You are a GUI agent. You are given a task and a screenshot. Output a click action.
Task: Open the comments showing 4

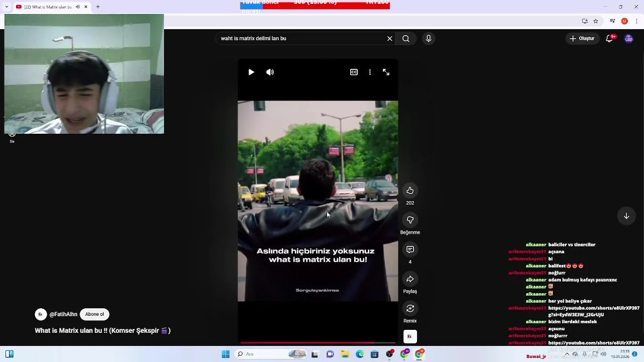(x=410, y=249)
